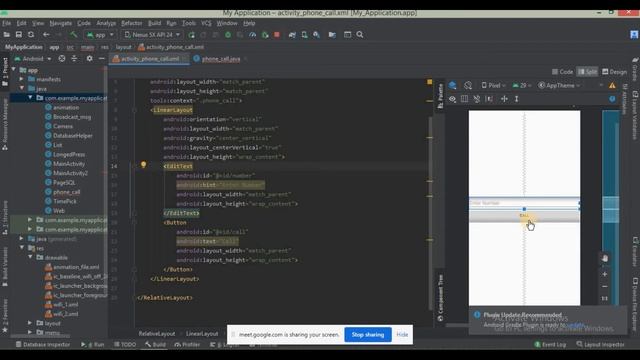Click the red Stop button icon
Screen dimensions: 640x360
[x=277, y=35]
